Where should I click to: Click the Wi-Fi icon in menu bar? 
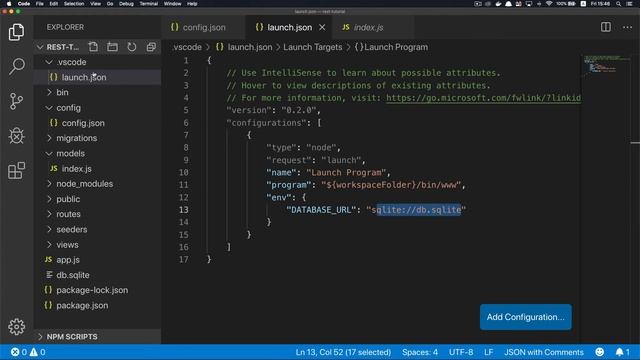tap(549, 4)
